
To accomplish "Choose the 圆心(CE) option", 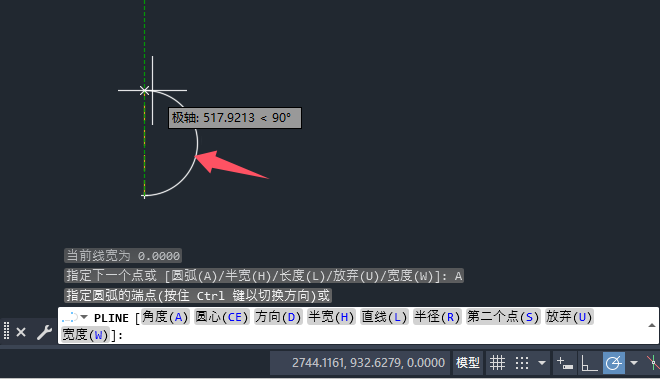I will pos(222,317).
